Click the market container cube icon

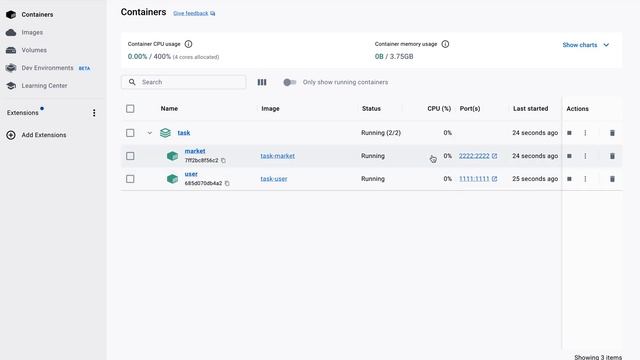(x=173, y=156)
